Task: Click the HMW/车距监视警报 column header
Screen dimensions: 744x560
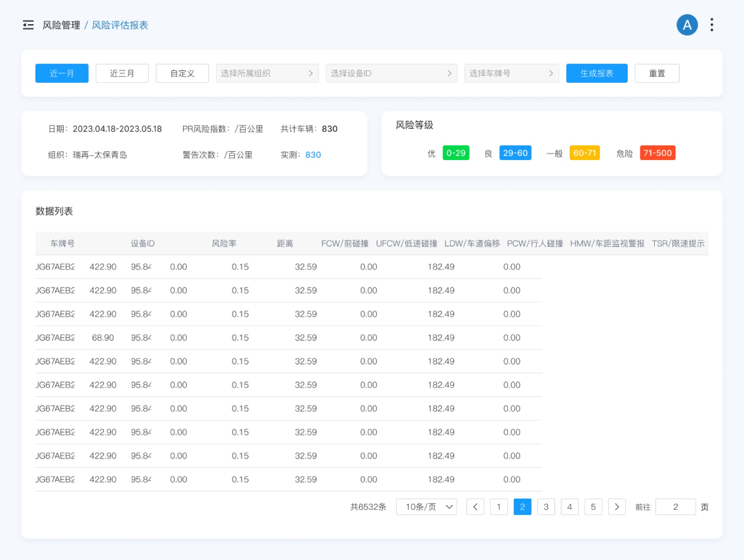Action: 607,244
